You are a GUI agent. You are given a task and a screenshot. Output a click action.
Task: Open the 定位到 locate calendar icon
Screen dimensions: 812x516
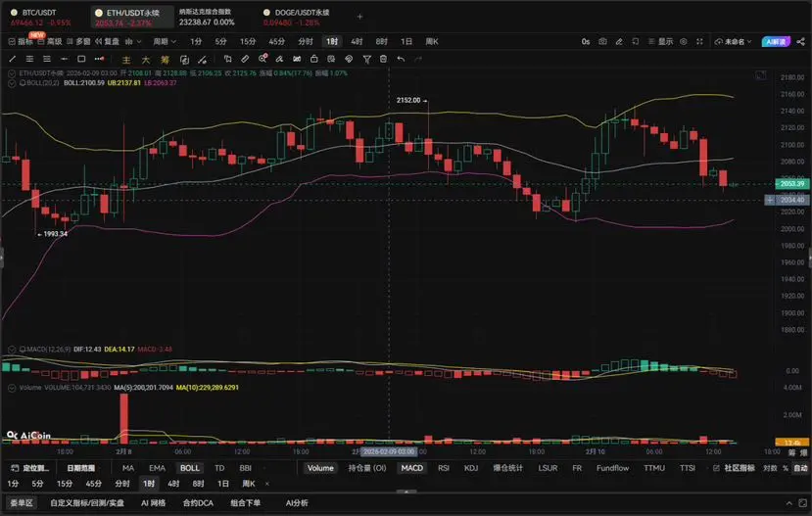tap(15, 468)
